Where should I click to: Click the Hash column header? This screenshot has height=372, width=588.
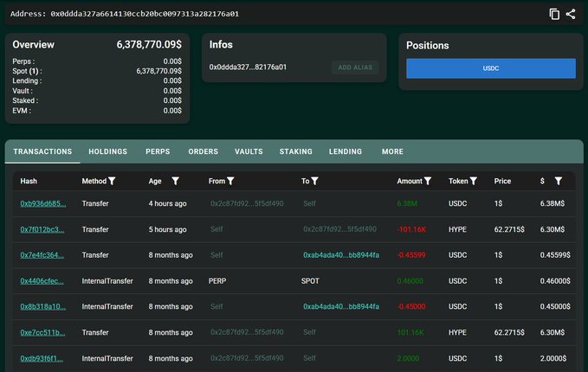tap(29, 181)
